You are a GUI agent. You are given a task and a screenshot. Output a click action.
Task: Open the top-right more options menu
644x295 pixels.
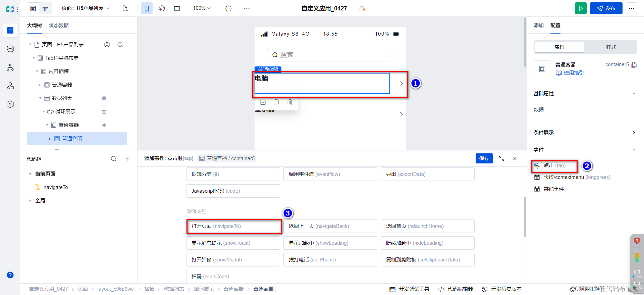(x=632, y=8)
